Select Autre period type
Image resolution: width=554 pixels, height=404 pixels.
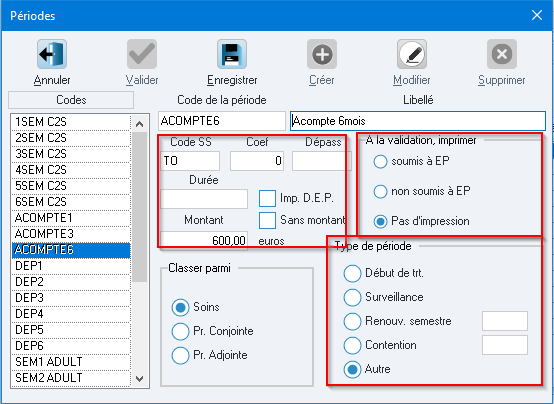click(352, 369)
